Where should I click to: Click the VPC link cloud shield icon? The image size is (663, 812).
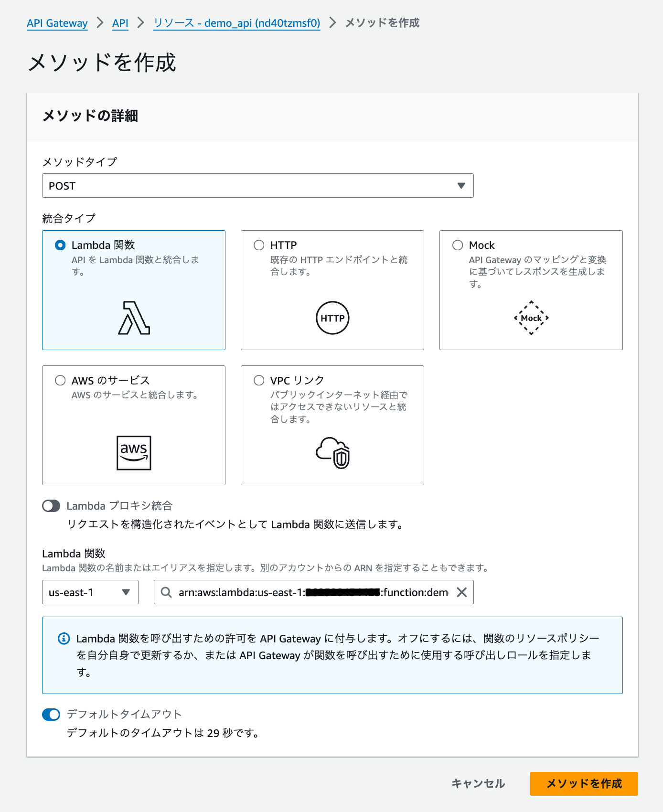click(x=333, y=453)
